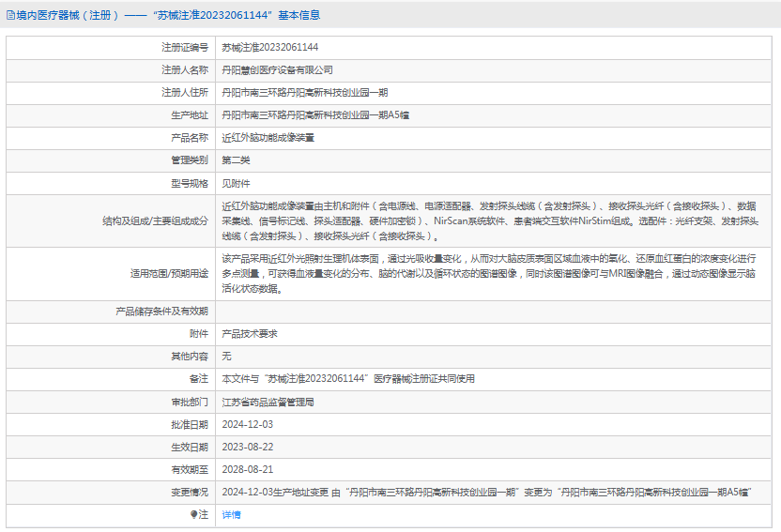Click the 适用范围/预期用途 label
This screenshot has height=532, width=781.
[169, 274]
